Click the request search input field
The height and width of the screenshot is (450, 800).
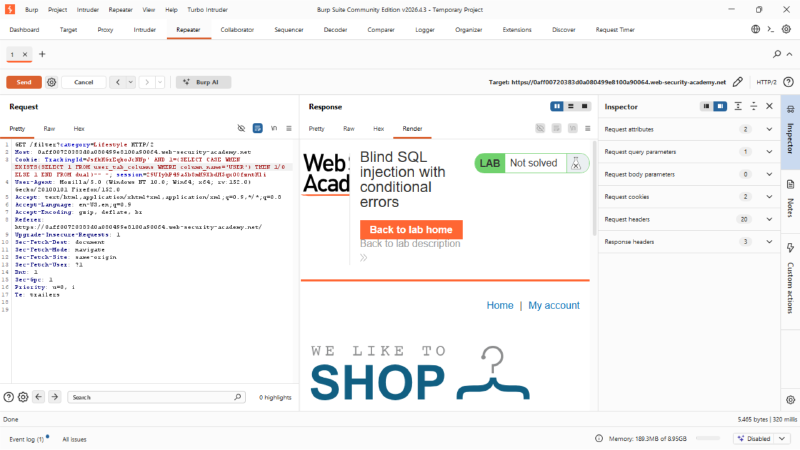152,397
